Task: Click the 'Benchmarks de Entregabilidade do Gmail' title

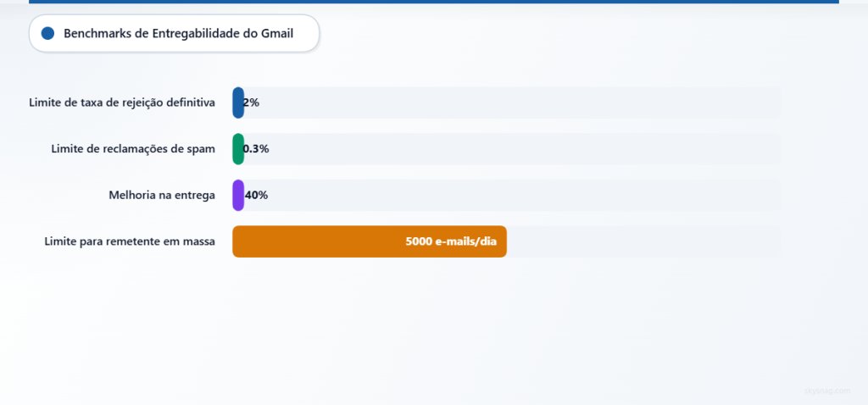Action: 178,34
